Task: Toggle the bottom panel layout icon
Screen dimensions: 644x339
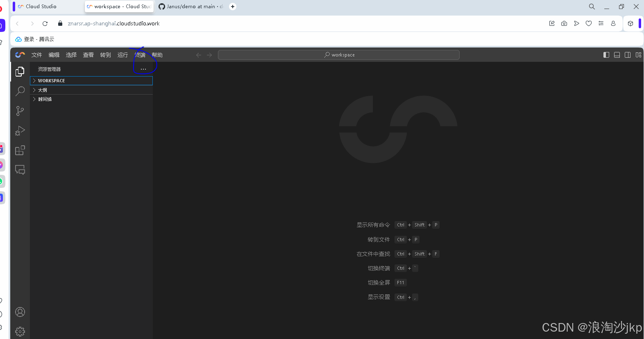Action: point(617,55)
